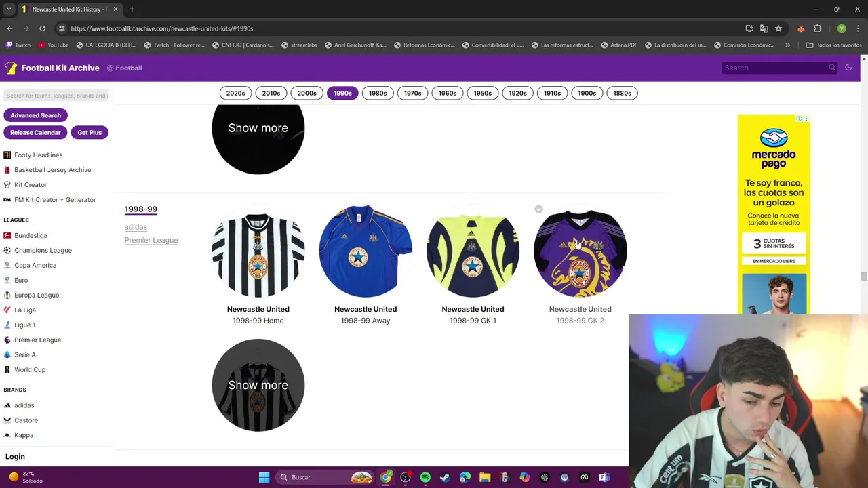
Task: Select the 1990s decade pill
Action: pos(342,94)
